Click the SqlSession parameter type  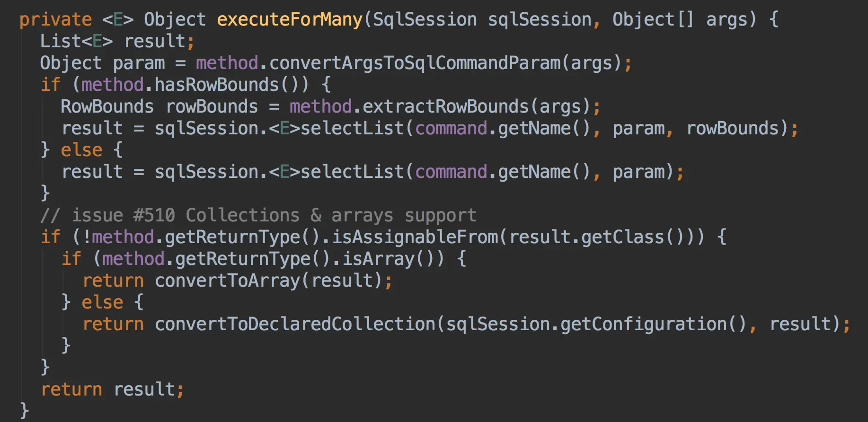click(425, 19)
